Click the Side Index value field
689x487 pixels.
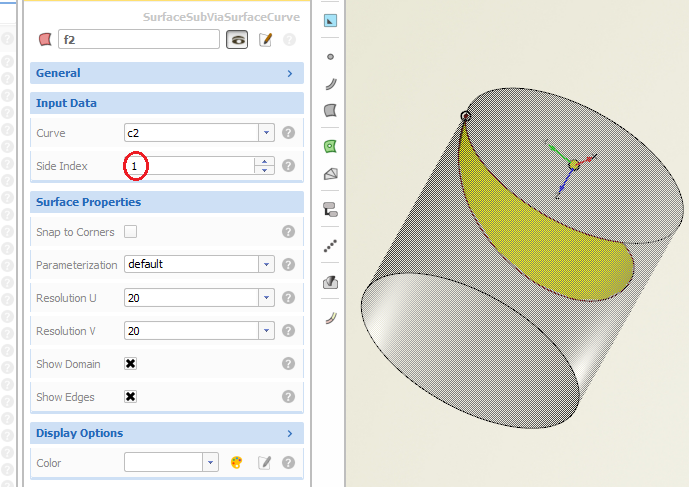point(189,166)
